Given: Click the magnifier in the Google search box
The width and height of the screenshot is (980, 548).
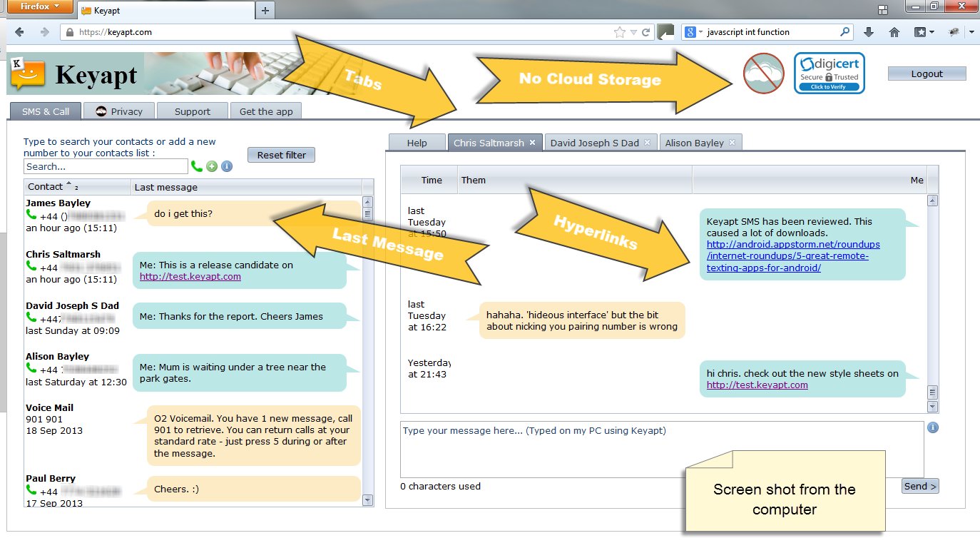Looking at the screenshot, I should tap(844, 32).
